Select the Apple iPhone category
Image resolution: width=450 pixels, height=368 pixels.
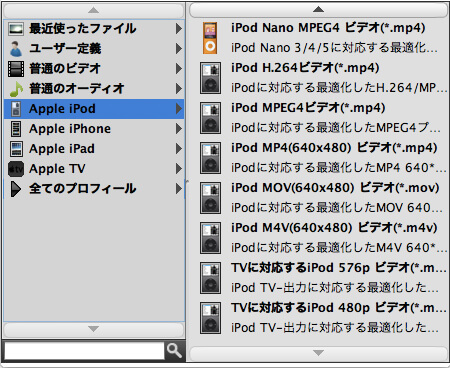point(94,129)
